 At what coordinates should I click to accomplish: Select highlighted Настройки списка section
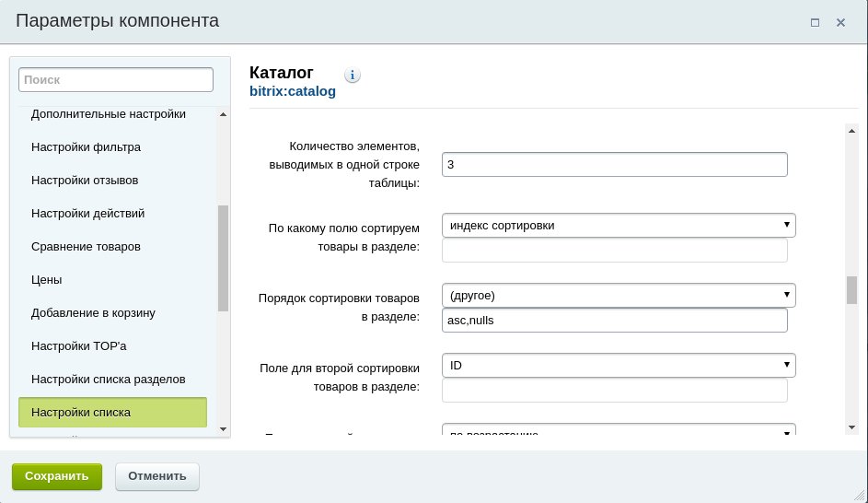pos(113,412)
